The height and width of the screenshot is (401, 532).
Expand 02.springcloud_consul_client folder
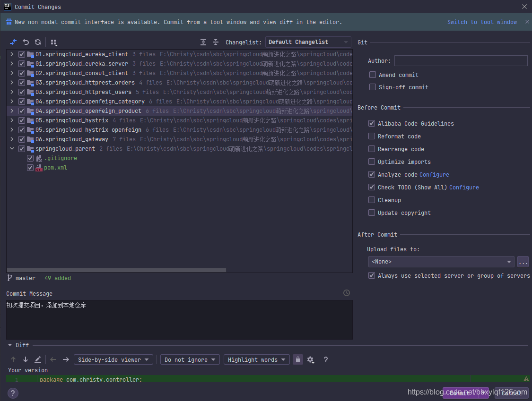[12, 73]
